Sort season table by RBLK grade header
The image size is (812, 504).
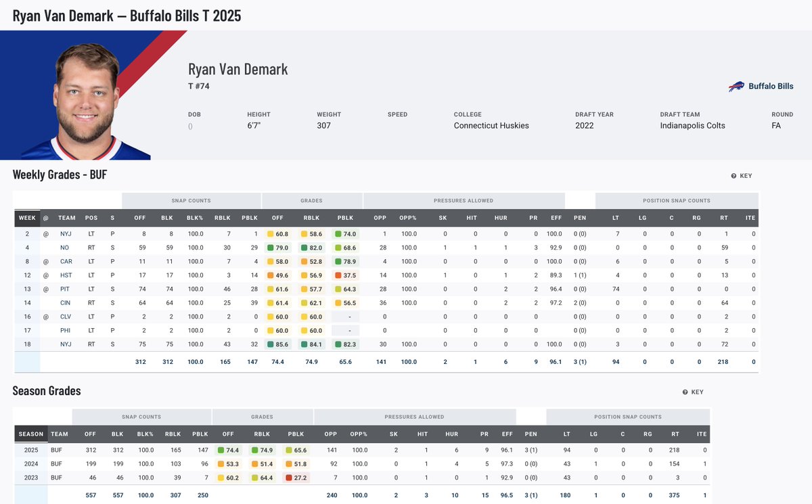click(x=261, y=434)
